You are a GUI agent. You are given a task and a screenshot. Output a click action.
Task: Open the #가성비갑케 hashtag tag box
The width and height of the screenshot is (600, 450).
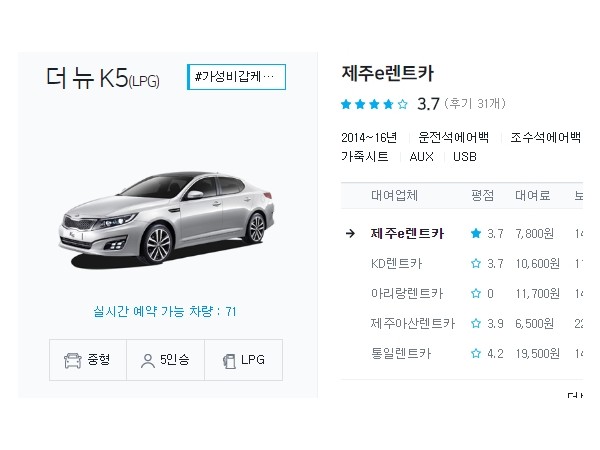click(236, 77)
